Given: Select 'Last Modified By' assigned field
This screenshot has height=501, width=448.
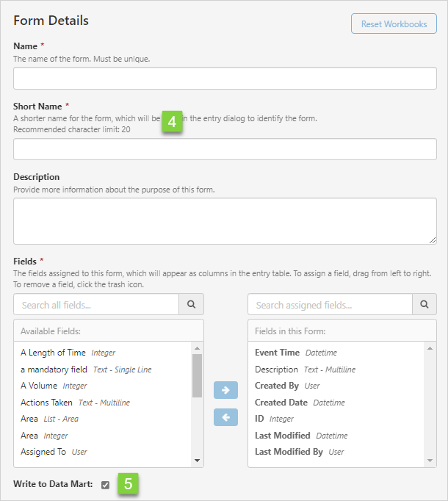Looking at the screenshot, I should coord(289,452).
